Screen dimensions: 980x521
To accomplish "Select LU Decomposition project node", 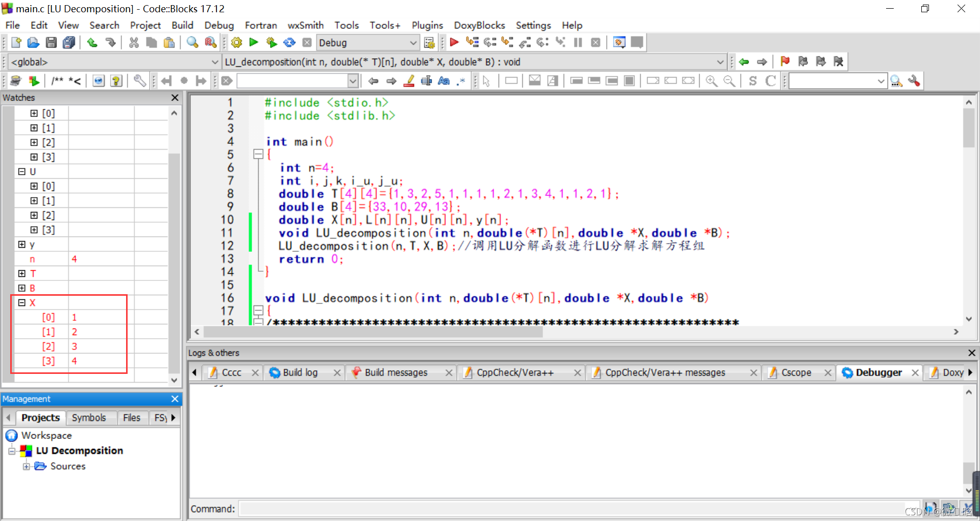I will (80, 451).
